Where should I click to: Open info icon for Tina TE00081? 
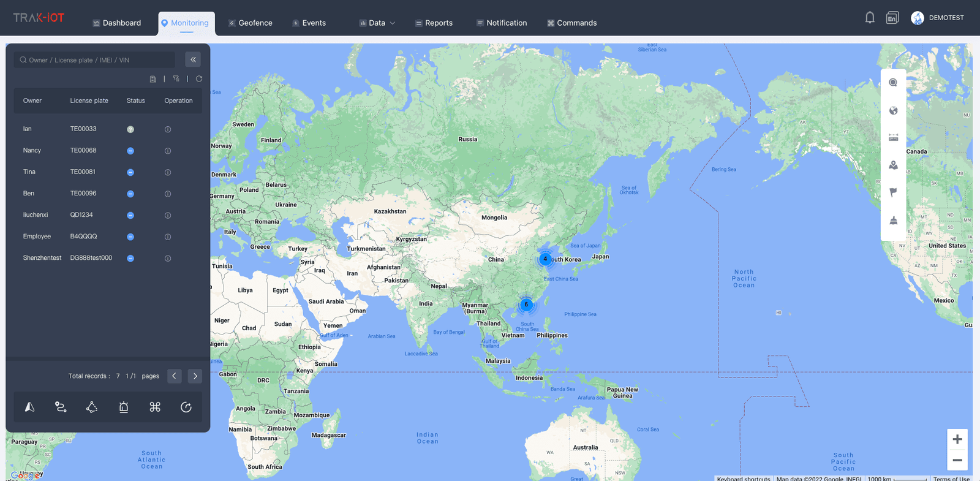tap(168, 172)
